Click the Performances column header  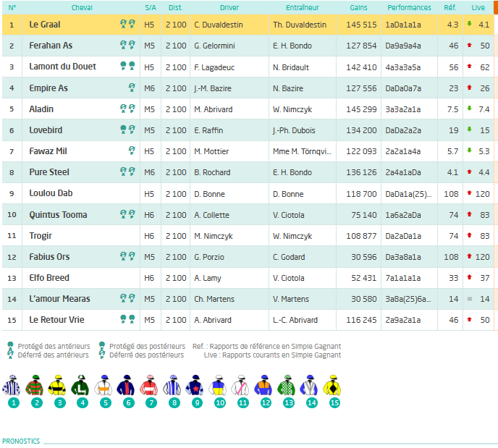pos(409,8)
